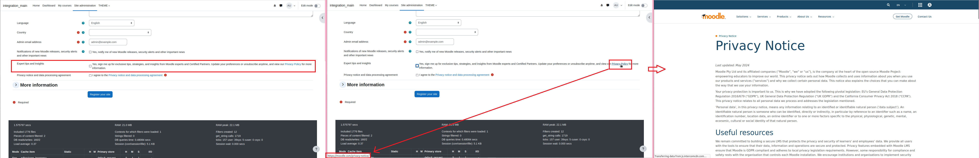Check focused Expert tips checkbox in middle panel
980x158 pixels.
tap(417, 66)
